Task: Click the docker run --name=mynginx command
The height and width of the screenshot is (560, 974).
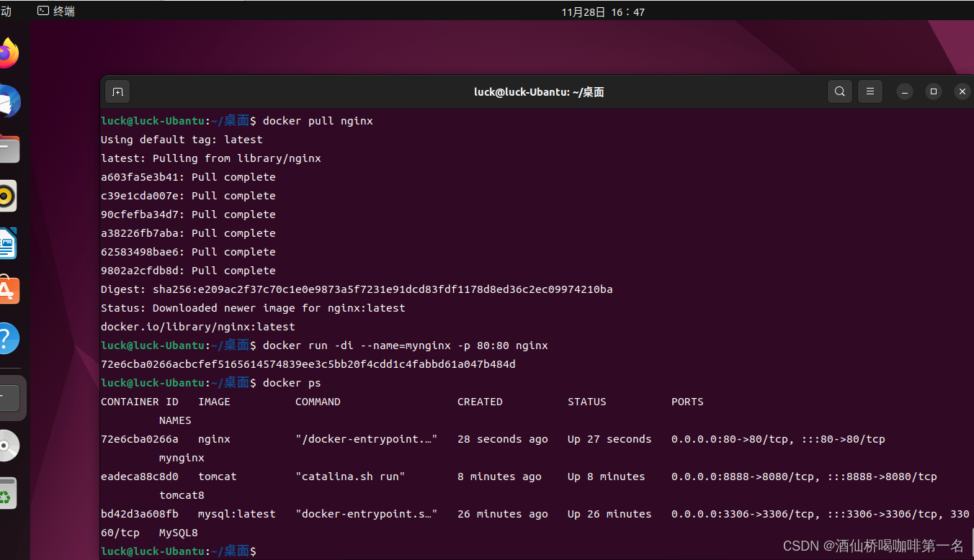Action: coord(406,346)
